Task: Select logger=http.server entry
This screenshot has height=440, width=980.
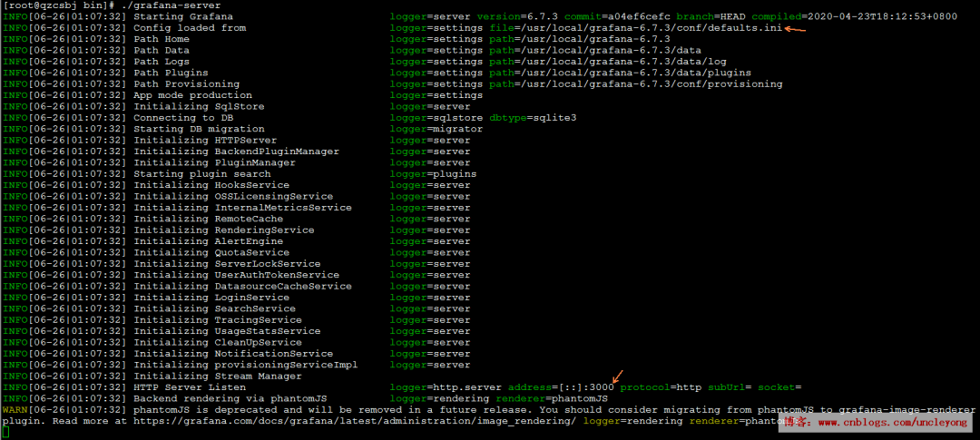Action: (446, 387)
